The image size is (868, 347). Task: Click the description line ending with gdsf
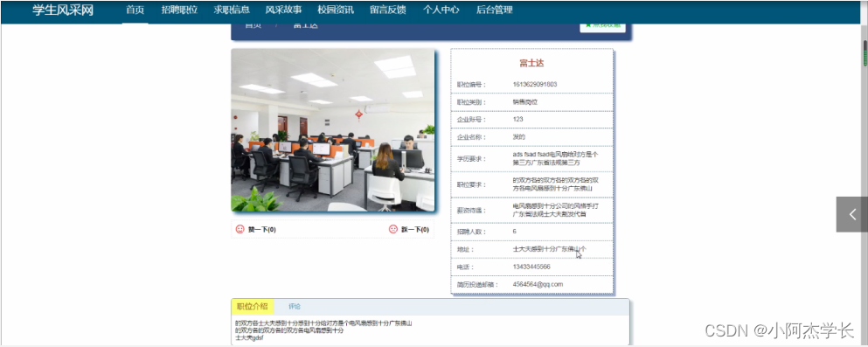(x=249, y=337)
